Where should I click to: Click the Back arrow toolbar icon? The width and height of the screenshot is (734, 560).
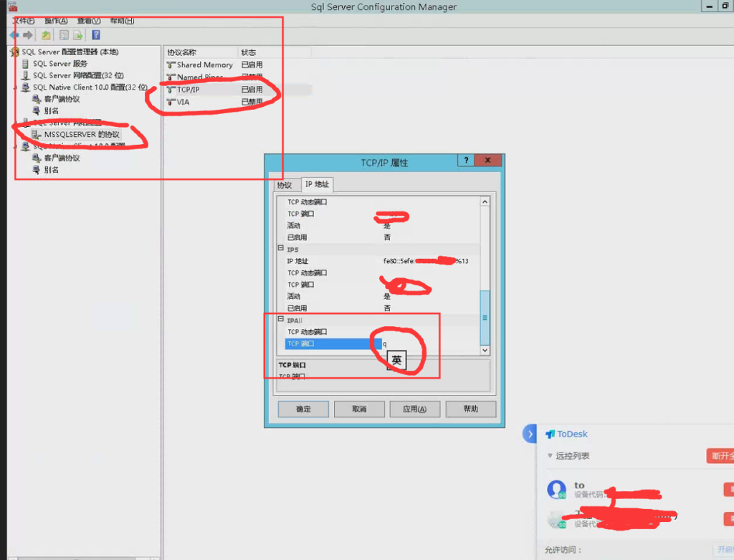tap(14, 34)
